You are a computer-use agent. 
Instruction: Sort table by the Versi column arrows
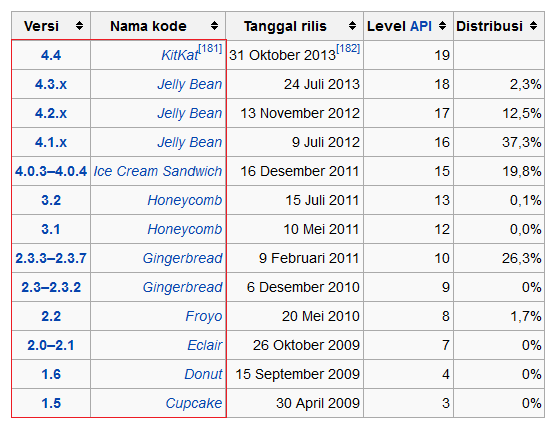point(79,26)
